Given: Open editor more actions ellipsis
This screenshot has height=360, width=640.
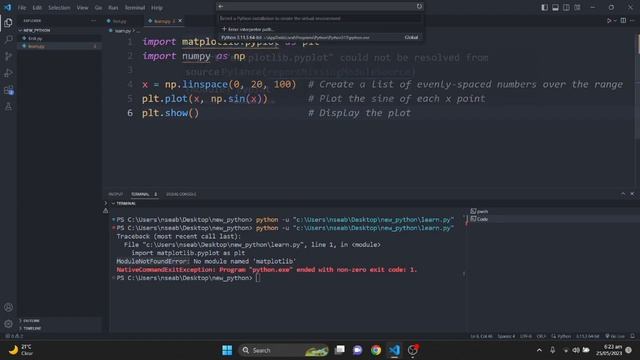Looking at the screenshot, I should coord(632,20).
